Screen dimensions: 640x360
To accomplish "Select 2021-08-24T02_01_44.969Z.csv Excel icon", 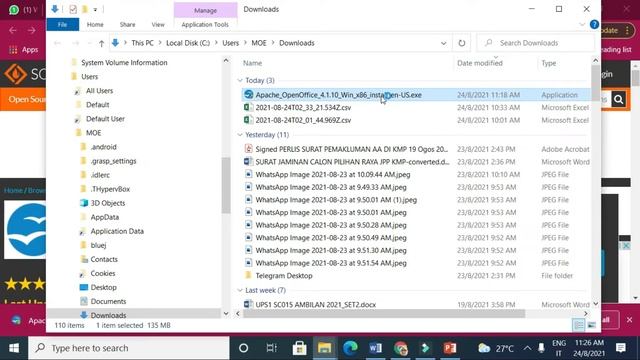I will pos(248,120).
